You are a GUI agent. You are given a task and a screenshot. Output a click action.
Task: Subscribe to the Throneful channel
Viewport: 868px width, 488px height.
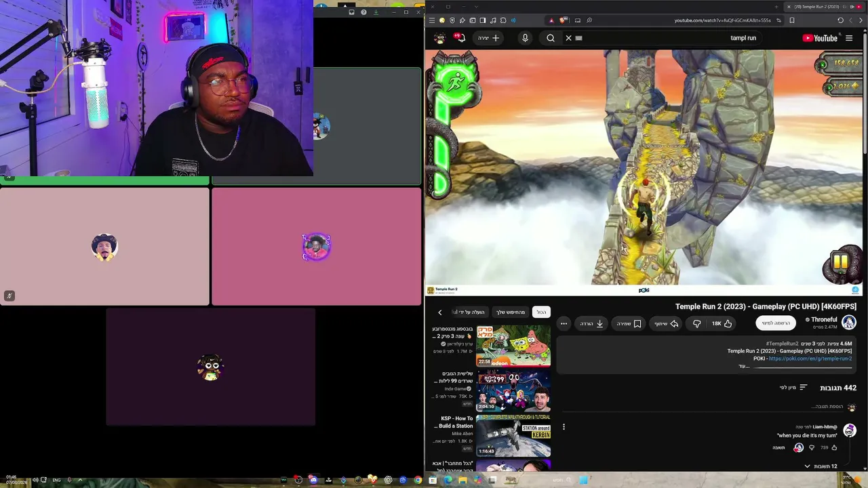pos(776,323)
